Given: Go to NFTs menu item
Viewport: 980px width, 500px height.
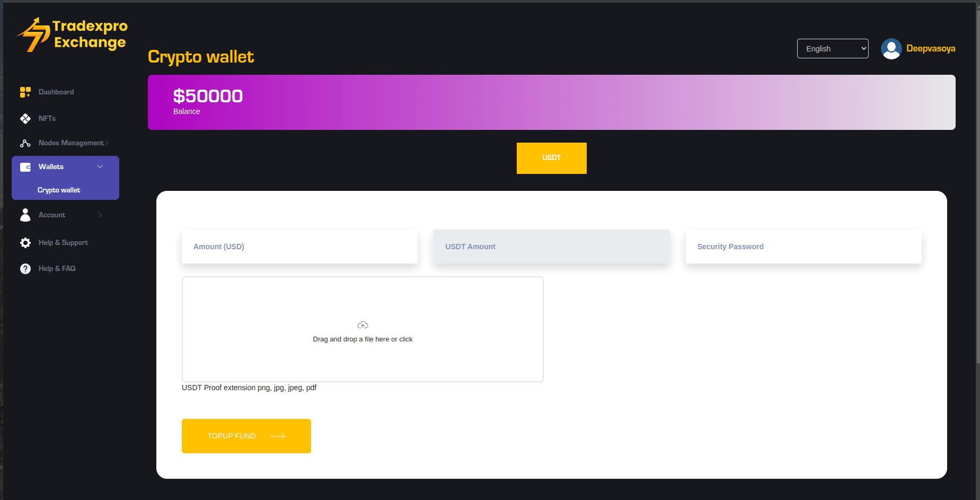Looking at the screenshot, I should tap(47, 119).
